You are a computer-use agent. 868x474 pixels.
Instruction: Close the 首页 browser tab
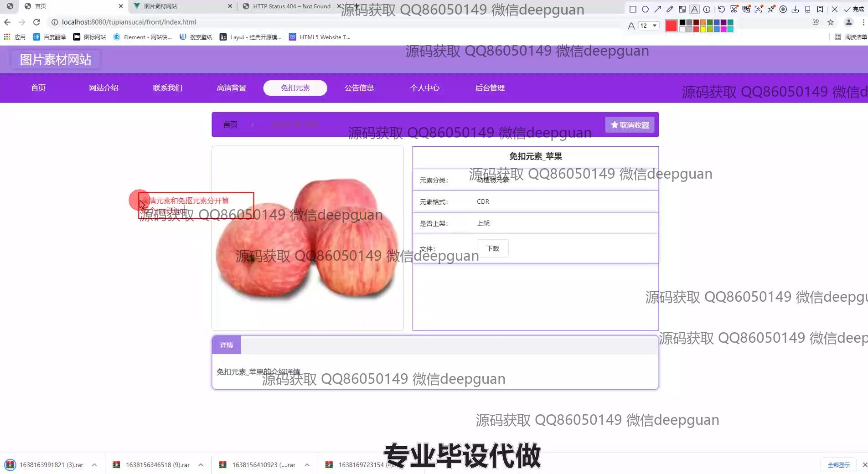121,6
